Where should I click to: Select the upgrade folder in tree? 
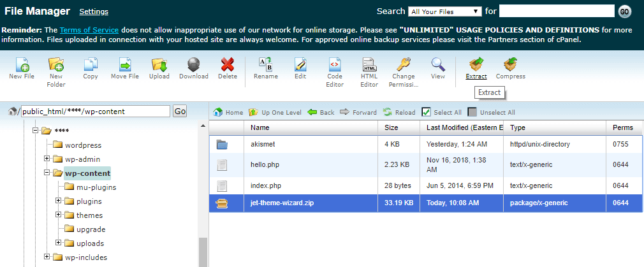91,229
